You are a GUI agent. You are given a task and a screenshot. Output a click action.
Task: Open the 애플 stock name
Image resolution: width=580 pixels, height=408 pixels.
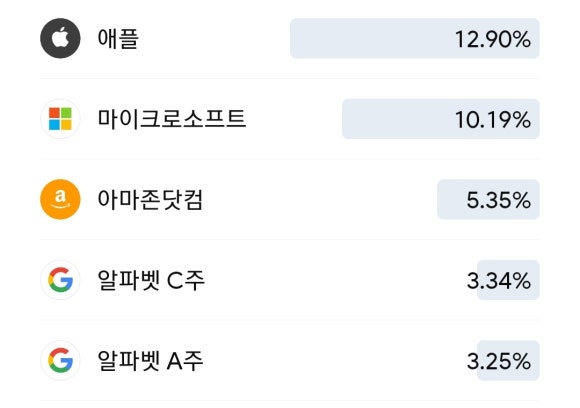[x=118, y=38]
